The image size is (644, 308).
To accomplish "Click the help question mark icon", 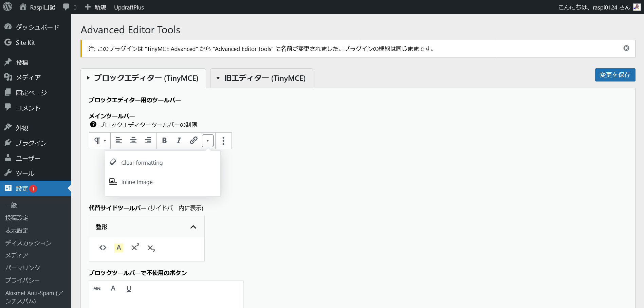I will pos(93,124).
